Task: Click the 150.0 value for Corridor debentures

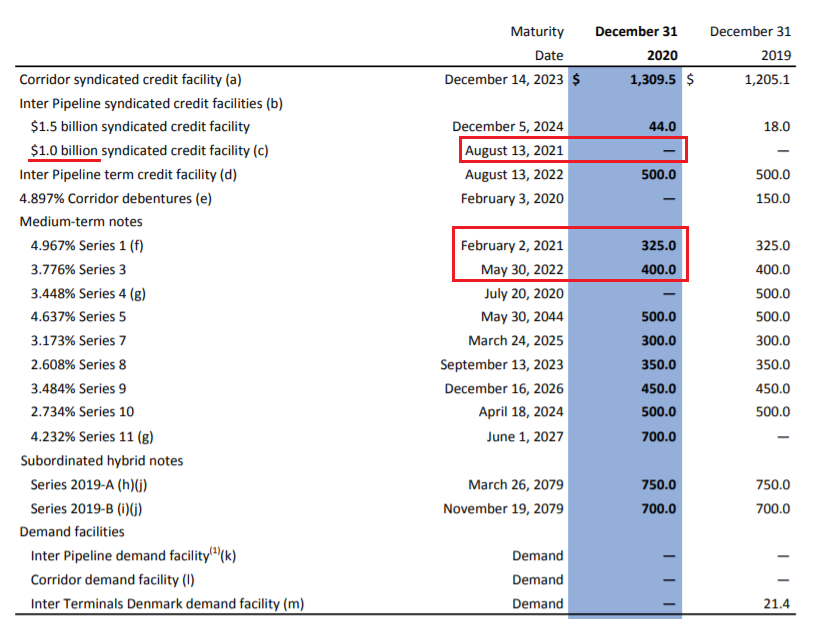Action: 773,199
